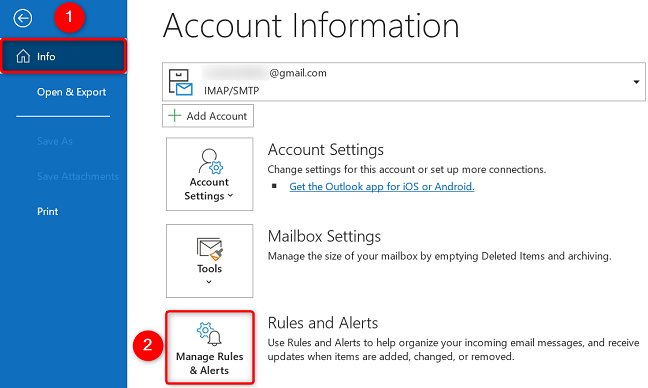Open the Account Settings chevron menu

(231, 195)
